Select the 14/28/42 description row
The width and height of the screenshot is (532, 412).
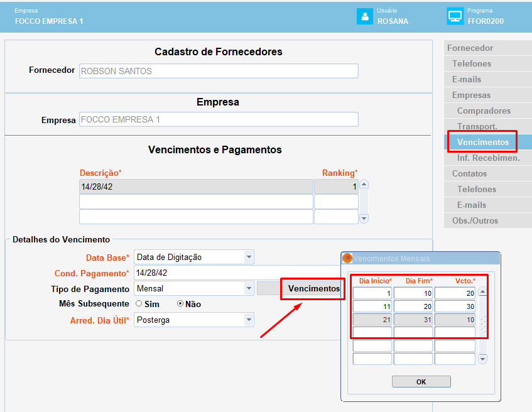[196, 187]
